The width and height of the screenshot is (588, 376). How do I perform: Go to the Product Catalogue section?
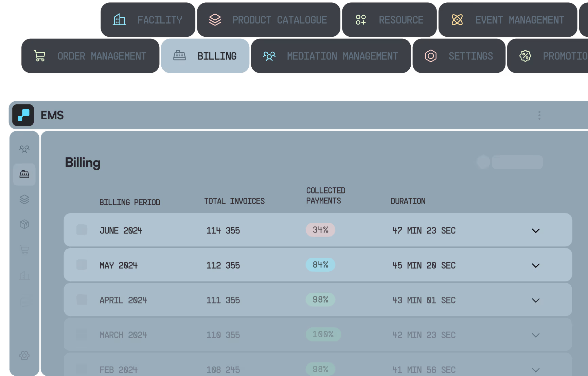[268, 20]
